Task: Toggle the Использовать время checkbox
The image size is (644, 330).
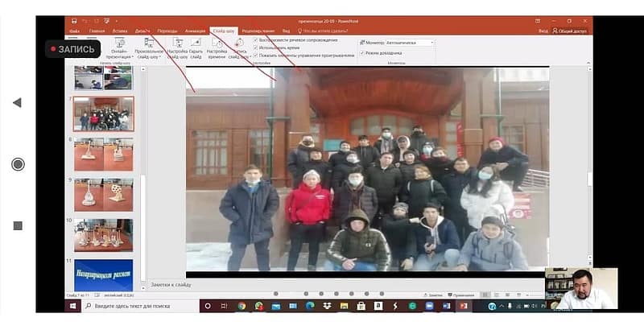Action: pyautogui.click(x=255, y=47)
